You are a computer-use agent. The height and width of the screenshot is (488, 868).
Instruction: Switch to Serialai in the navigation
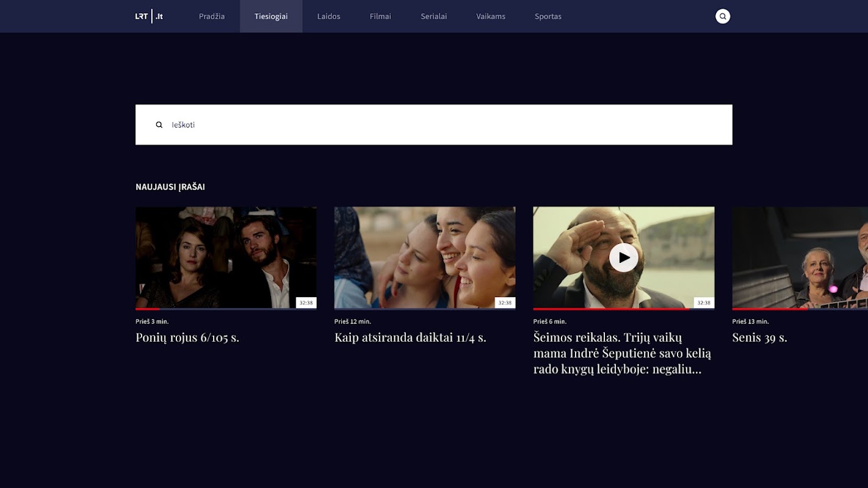(x=433, y=16)
